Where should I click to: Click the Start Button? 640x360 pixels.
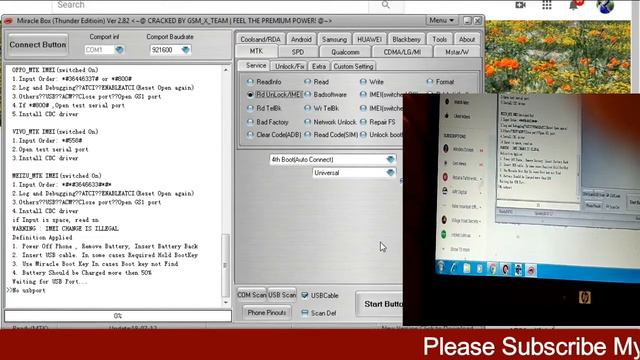click(380, 304)
